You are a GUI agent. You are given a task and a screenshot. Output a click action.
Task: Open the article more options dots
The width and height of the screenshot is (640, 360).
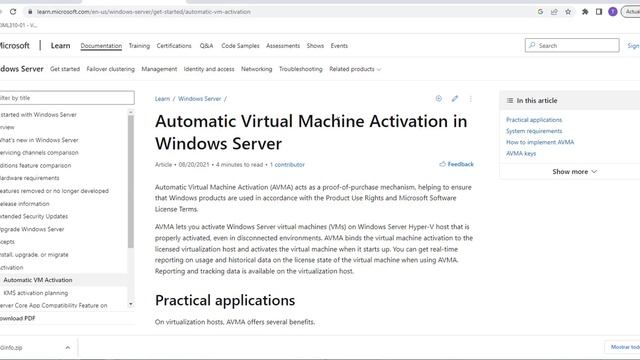(471, 98)
